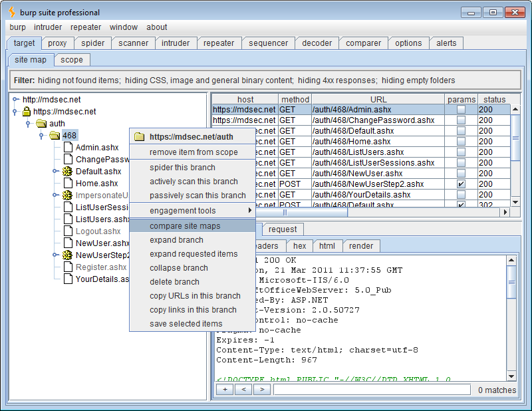Toggle params checkbox for Home.ashx row
Image resolution: width=532 pixels, height=411 pixels.
click(461, 141)
